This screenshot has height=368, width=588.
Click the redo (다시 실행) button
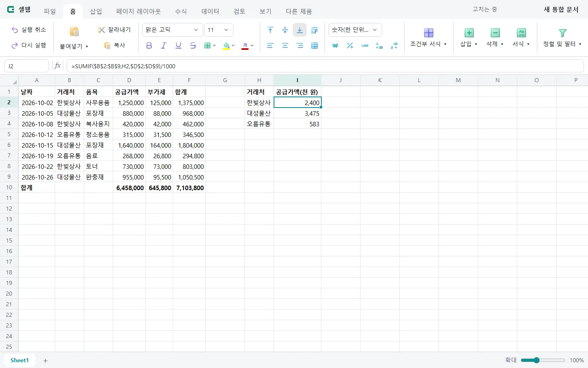tap(29, 45)
